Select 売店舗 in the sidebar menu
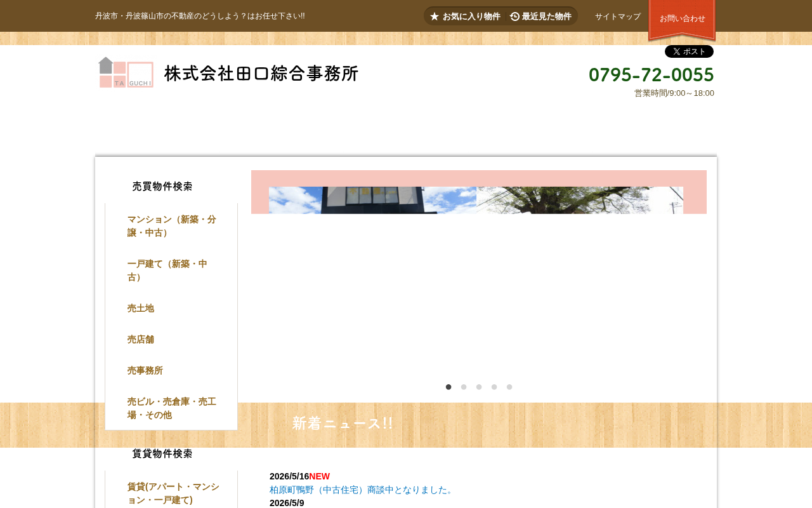 click(x=171, y=339)
